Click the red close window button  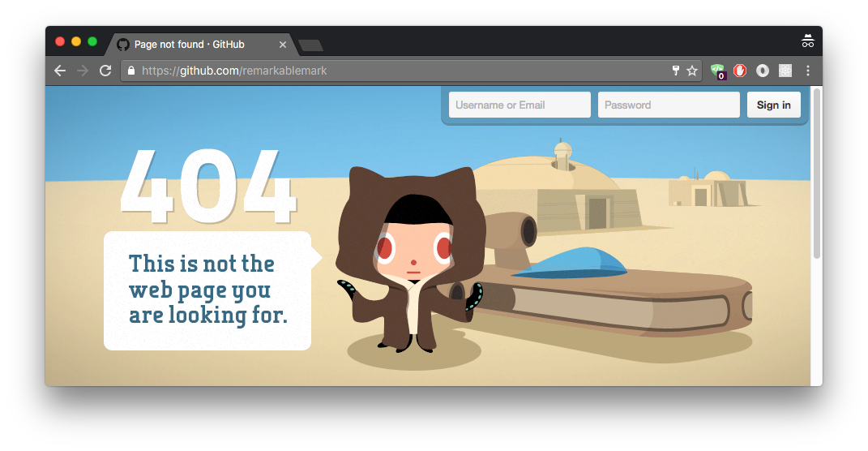coord(60,41)
